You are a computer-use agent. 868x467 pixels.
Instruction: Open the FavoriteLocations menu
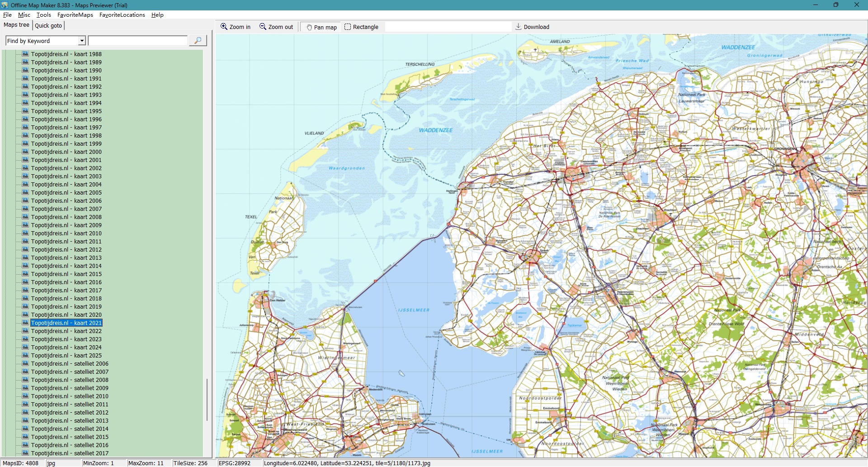pyautogui.click(x=122, y=14)
